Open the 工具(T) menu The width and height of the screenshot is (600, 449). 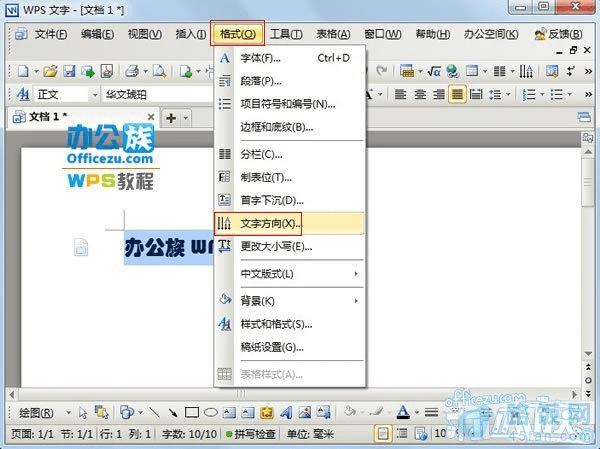(286, 34)
